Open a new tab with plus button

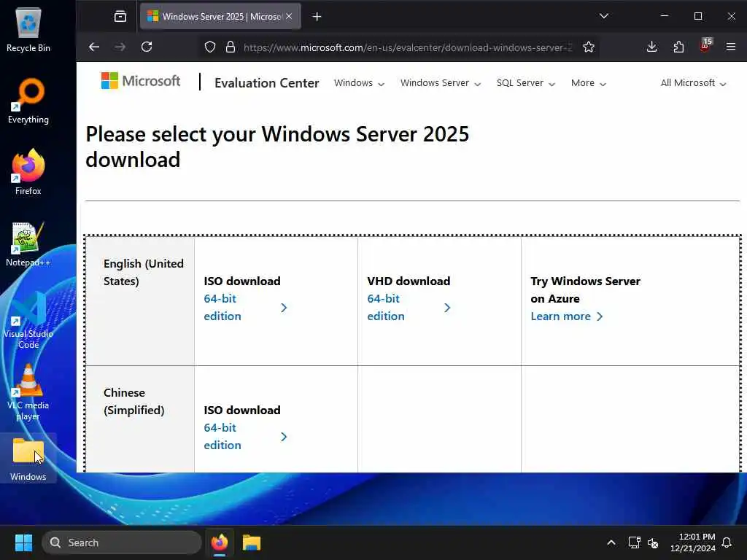tap(317, 17)
